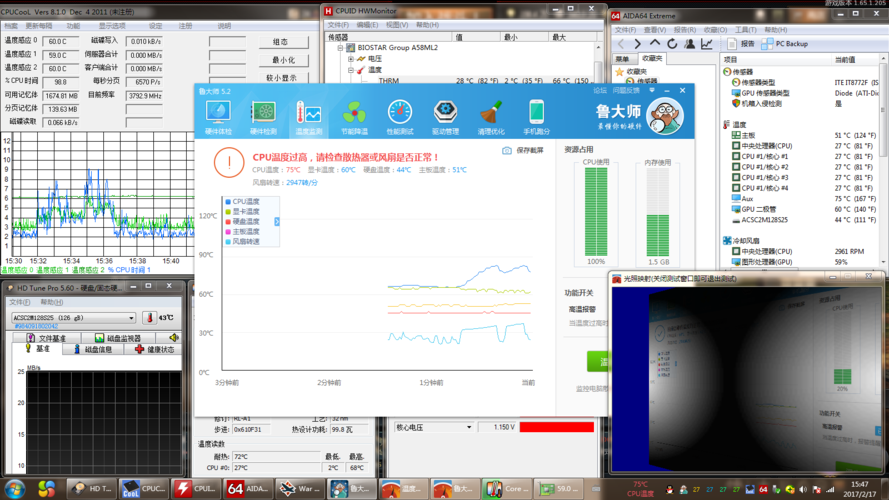Open HD Tune drive selection dropdown
Screen dimensions: 889x500
[x=132, y=318]
